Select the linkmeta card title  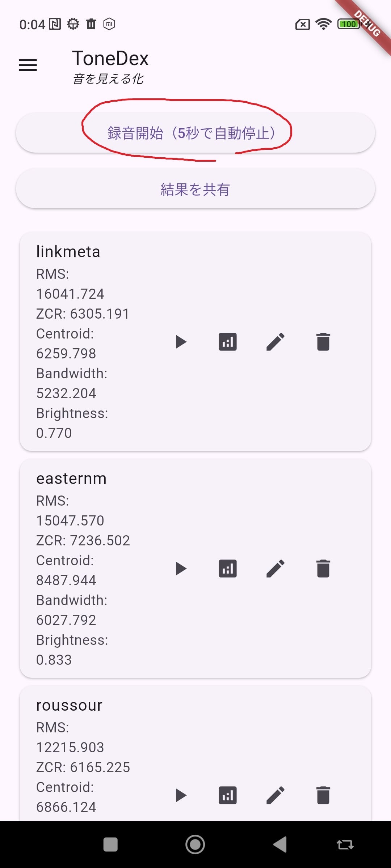[x=68, y=252]
